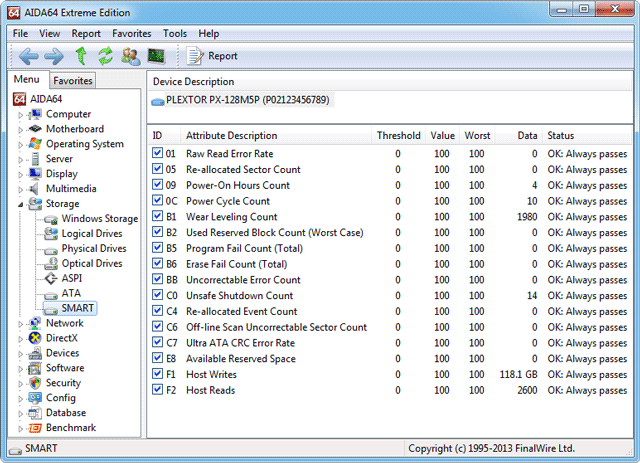Expand the Operating System node arrow
Screen dimensions: 640x463
point(20,145)
